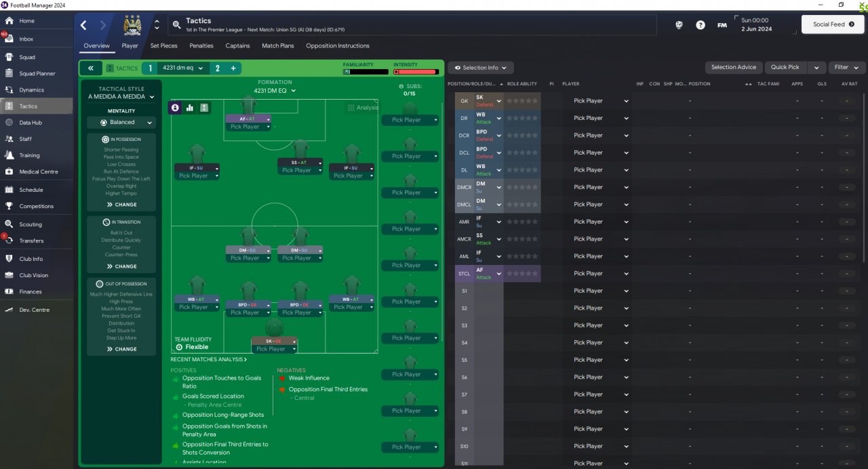
Task: Sort by Role Ability column header
Action: (522, 84)
